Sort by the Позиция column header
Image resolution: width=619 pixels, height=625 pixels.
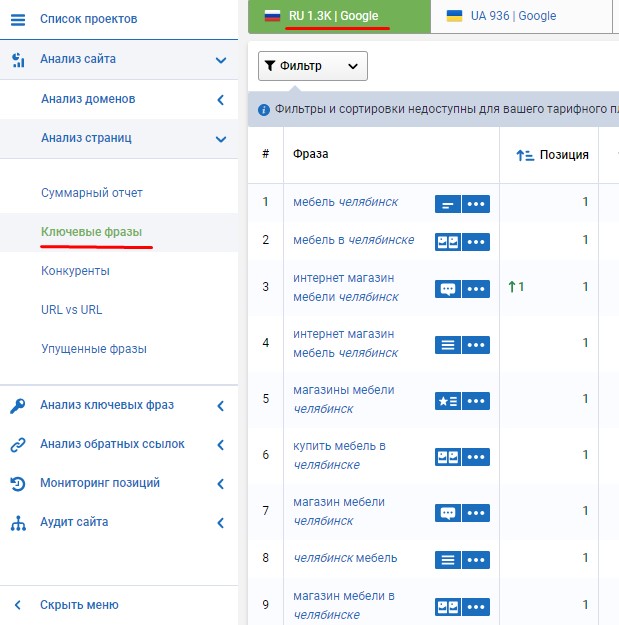pos(553,155)
